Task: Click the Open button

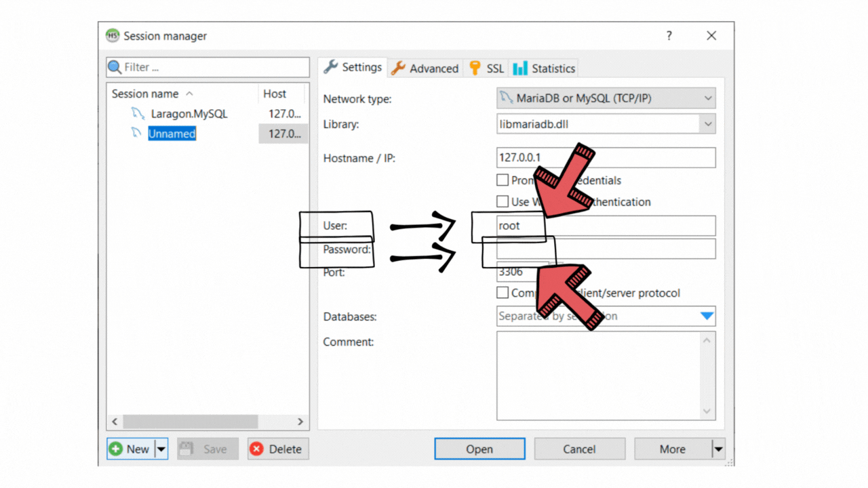Action: point(479,449)
